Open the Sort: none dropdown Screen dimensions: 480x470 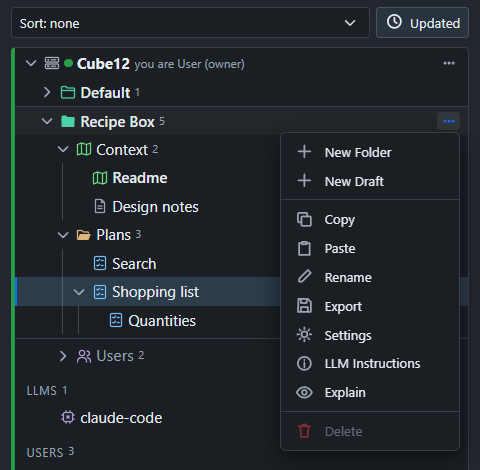click(190, 23)
